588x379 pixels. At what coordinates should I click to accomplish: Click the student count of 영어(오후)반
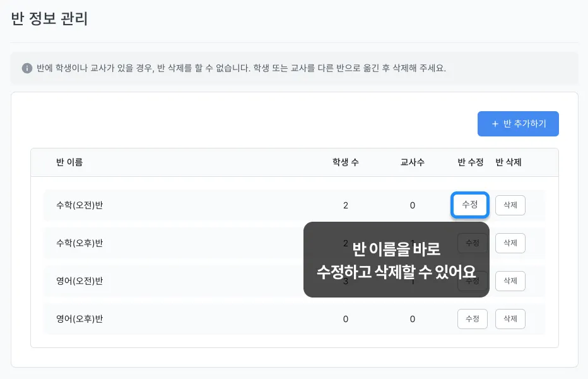(x=345, y=319)
